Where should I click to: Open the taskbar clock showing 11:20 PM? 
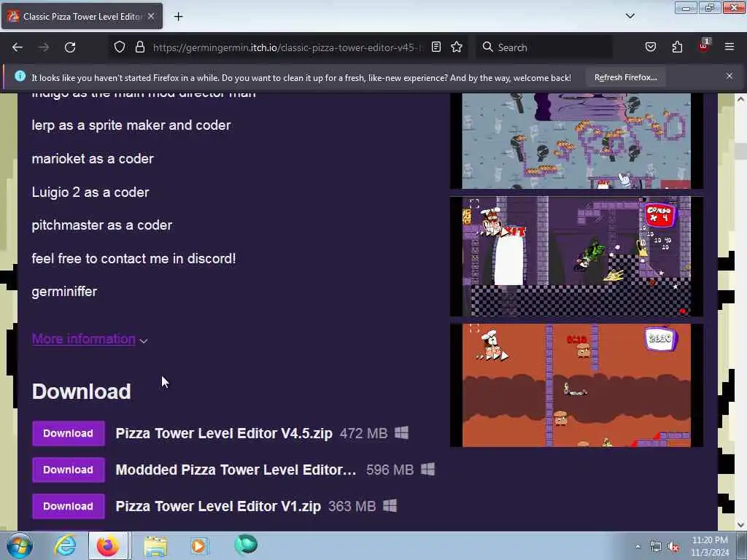pyautogui.click(x=710, y=546)
